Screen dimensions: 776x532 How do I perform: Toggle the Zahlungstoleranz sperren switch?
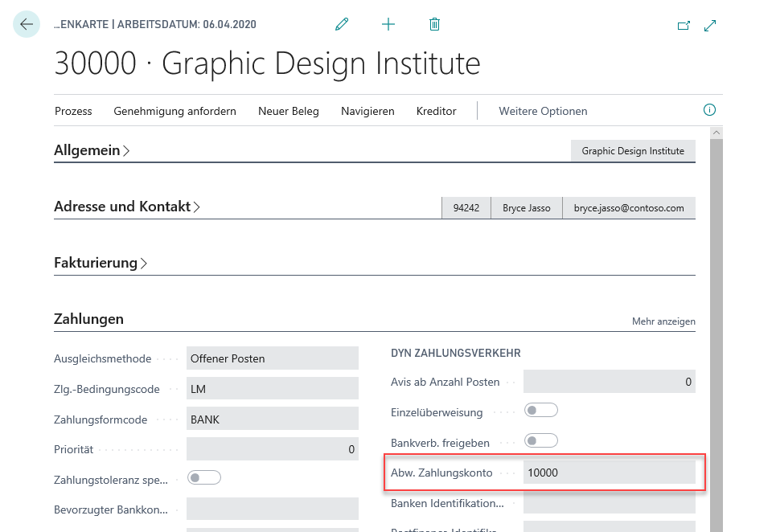pyautogui.click(x=203, y=478)
